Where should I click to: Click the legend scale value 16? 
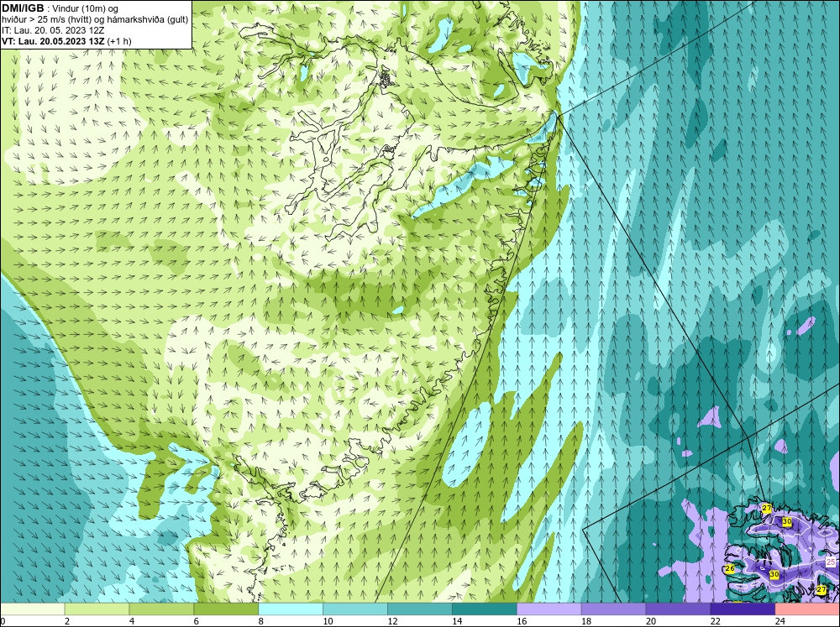tap(522, 621)
